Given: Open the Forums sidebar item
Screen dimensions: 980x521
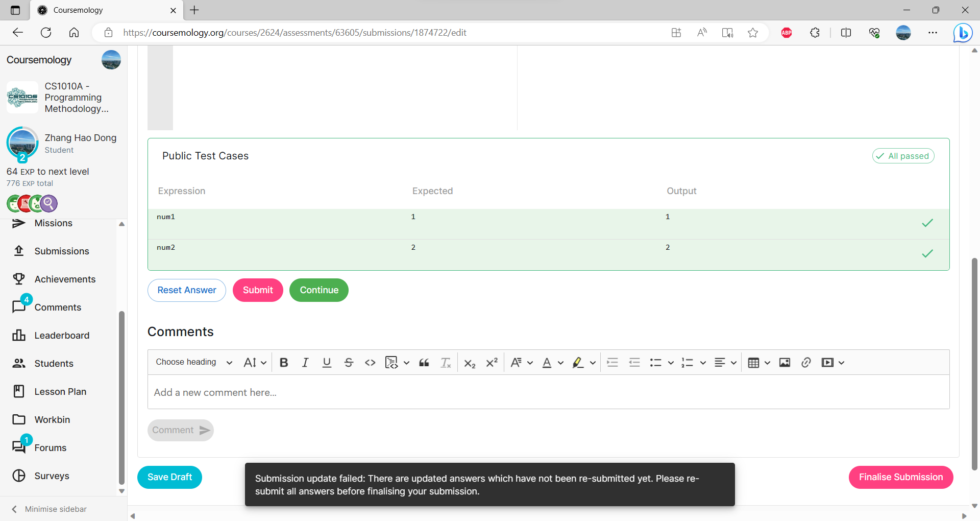Looking at the screenshot, I should coord(50,447).
